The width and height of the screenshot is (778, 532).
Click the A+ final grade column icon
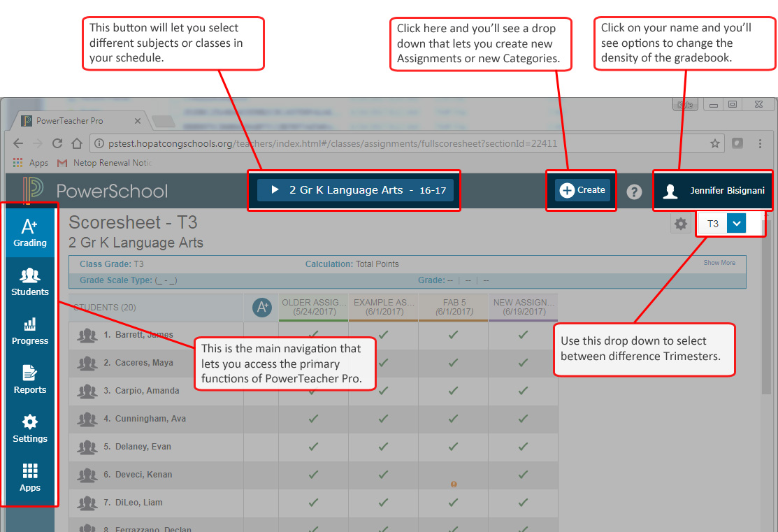pyautogui.click(x=261, y=307)
